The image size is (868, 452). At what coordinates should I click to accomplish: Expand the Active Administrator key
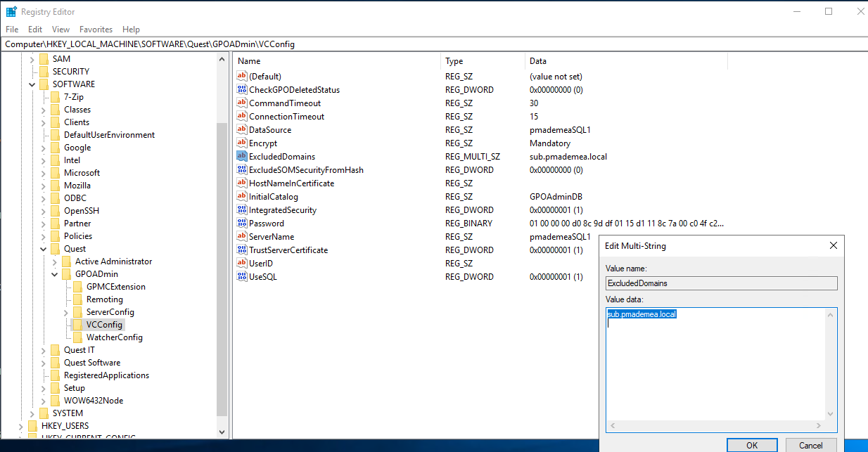click(55, 261)
